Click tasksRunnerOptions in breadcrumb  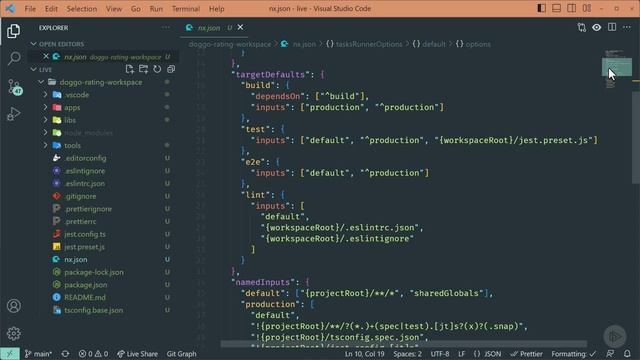pos(369,44)
